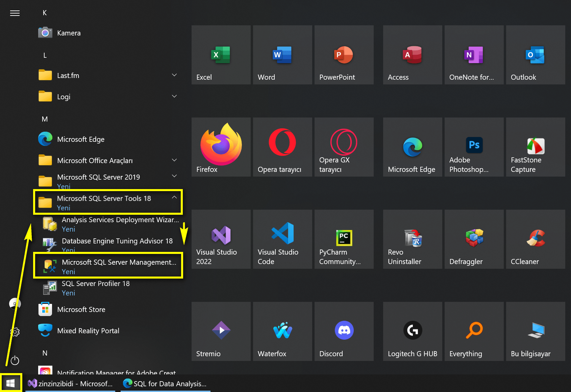Start Access from its tile

coord(413,55)
